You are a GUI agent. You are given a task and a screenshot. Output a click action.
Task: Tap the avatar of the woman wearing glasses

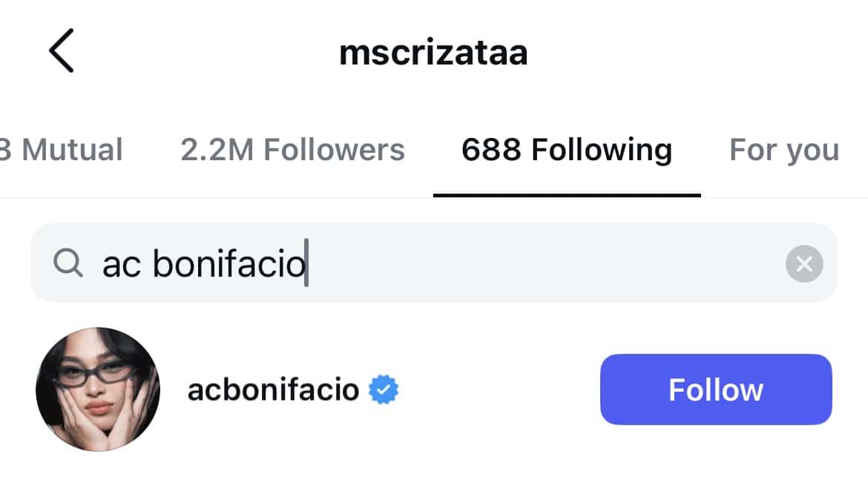click(98, 389)
